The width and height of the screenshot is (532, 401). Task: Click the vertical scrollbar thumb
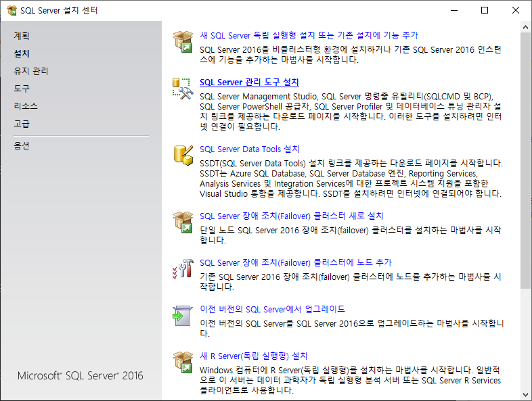coord(525,161)
